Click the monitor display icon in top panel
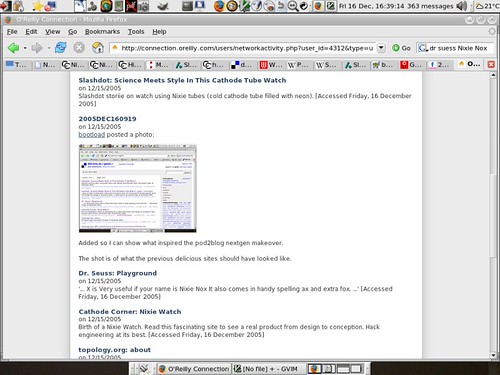 pyautogui.click(x=199, y=6)
